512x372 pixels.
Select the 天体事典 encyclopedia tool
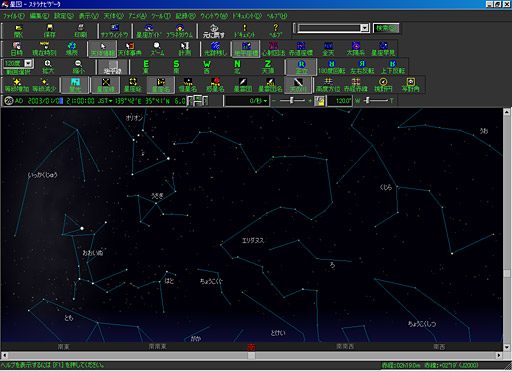click(x=130, y=49)
